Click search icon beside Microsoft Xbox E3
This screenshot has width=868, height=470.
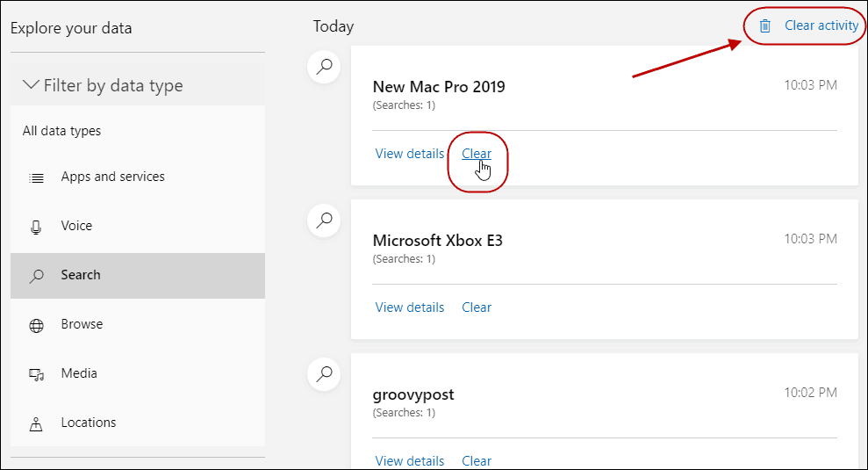coord(324,220)
